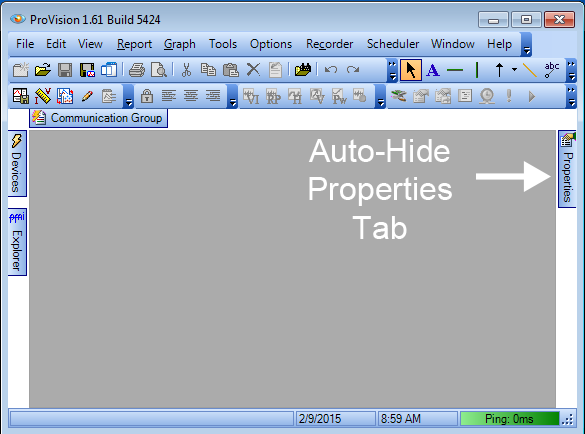Click the Pw graph icon
This screenshot has height=434, width=585.
[339, 96]
